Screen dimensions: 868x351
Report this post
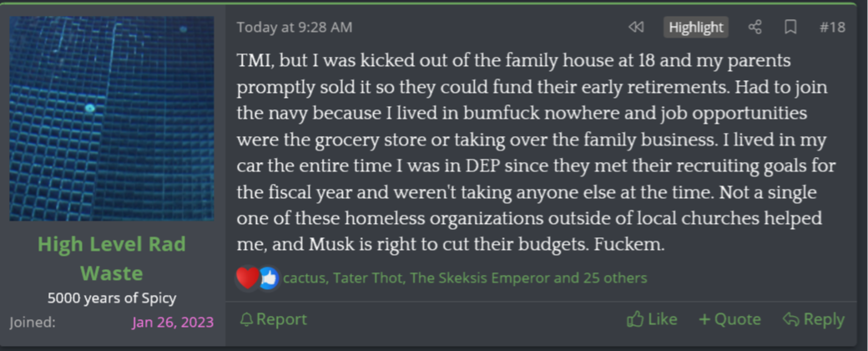(x=273, y=319)
